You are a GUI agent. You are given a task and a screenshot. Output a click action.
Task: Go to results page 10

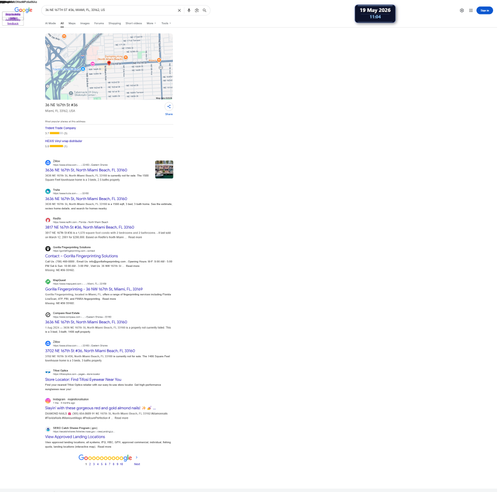[x=121, y=464]
